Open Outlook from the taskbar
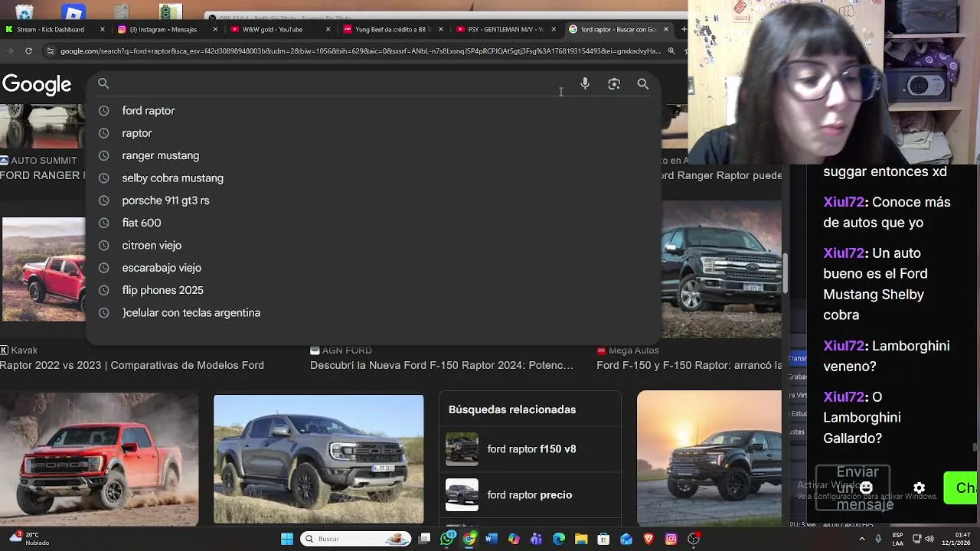980x551 pixels. [x=626, y=539]
